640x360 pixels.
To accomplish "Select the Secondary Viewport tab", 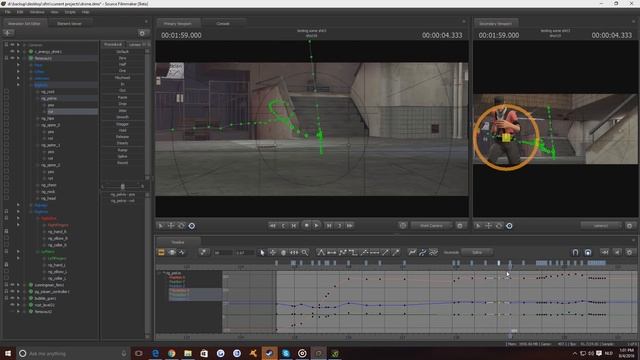I will 496,24.
